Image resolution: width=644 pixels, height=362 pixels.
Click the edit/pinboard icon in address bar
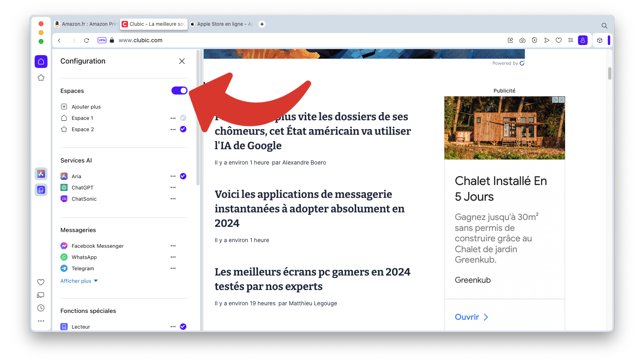pos(510,40)
